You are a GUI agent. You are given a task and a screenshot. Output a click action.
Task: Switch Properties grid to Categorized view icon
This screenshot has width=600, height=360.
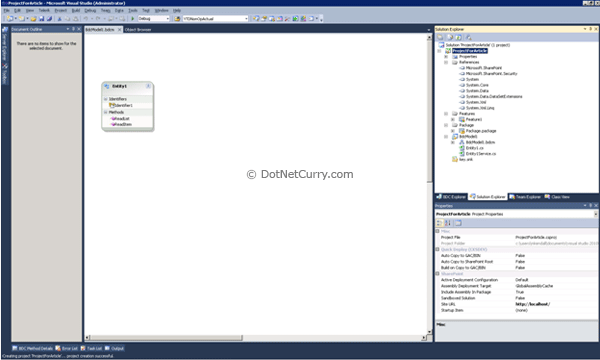(440, 223)
